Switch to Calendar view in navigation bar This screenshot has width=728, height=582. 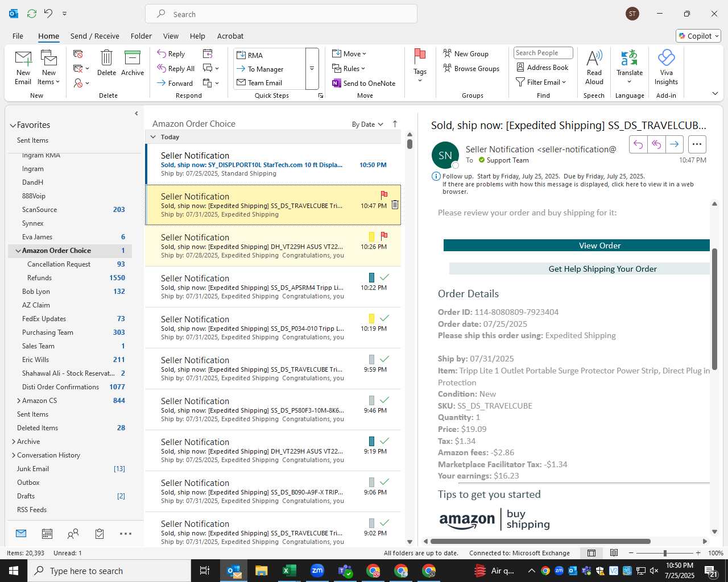[47, 534]
